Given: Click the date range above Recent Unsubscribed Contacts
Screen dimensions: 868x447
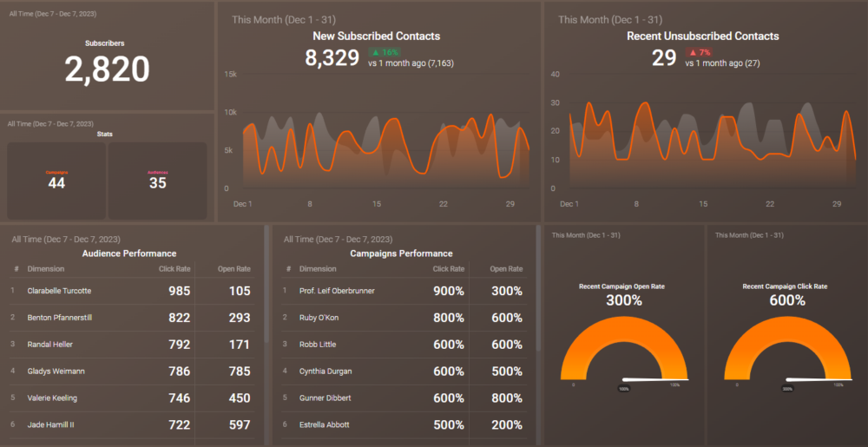Looking at the screenshot, I should click(x=610, y=20).
